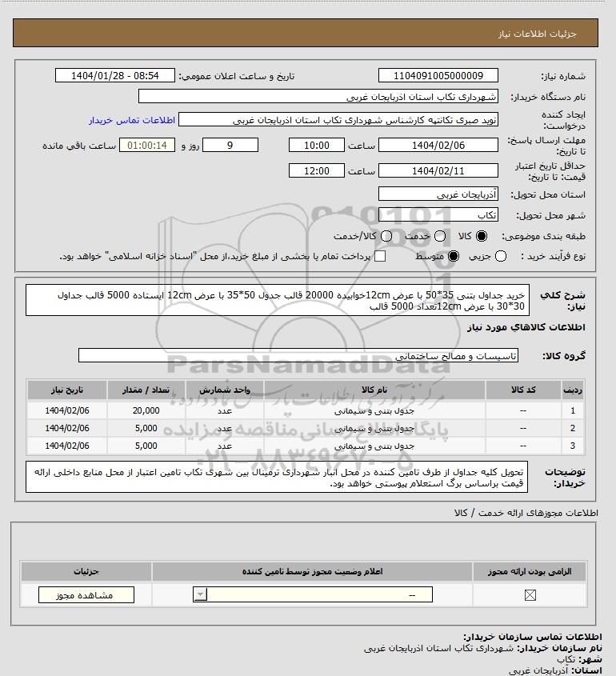
Task: Choose the جزیی purchase type radio
Action: (501, 257)
